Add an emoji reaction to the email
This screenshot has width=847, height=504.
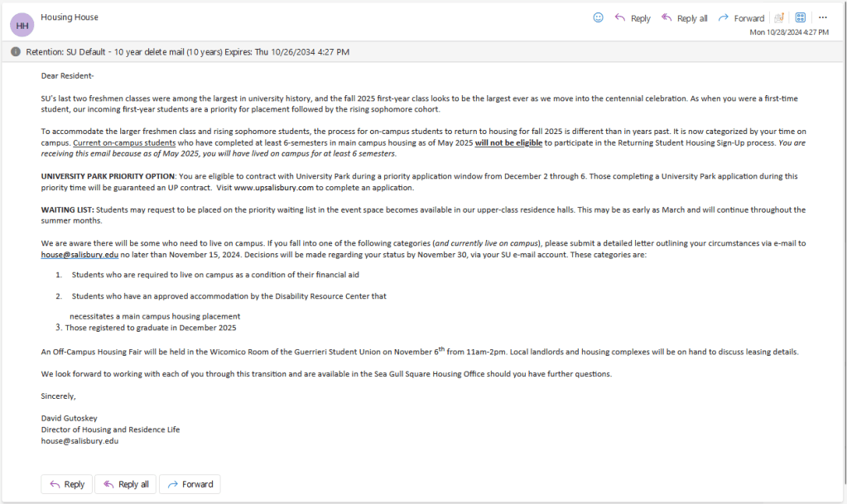click(x=599, y=17)
